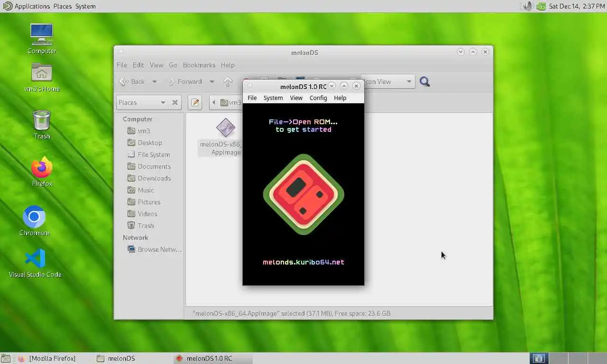Open melonDS View menu
The image size is (607, 364).
[x=296, y=98]
